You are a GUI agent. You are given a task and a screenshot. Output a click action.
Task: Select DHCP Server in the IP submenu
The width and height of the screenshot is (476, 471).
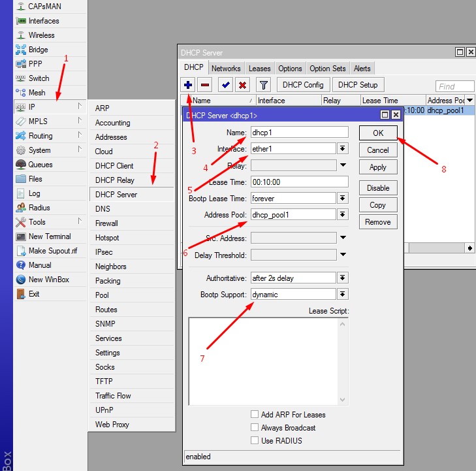[x=116, y=195]
